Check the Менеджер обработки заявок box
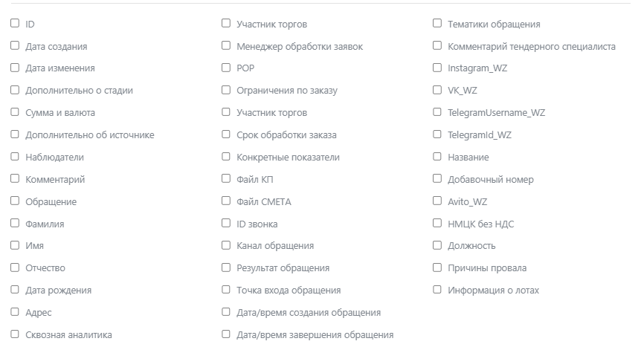The image size is (644, 347). (x=226, y=46)
